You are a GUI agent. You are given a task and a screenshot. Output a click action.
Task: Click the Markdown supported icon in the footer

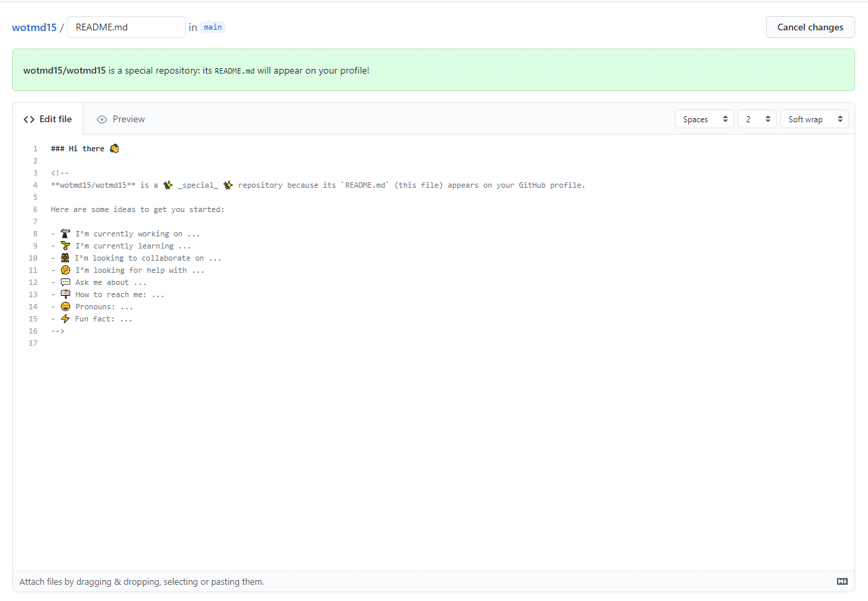842,581
